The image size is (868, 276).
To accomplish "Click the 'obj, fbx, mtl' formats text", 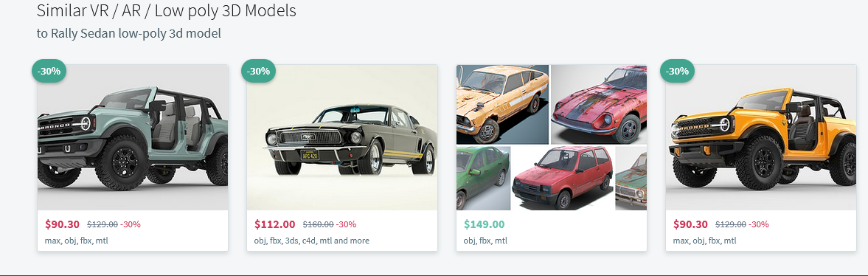I will (485, 241).
